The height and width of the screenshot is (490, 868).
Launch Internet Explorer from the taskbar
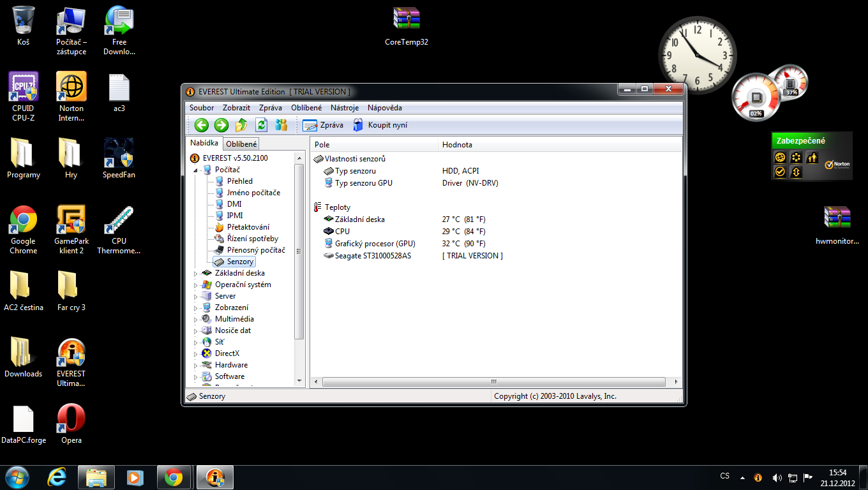tap(57, 477)
